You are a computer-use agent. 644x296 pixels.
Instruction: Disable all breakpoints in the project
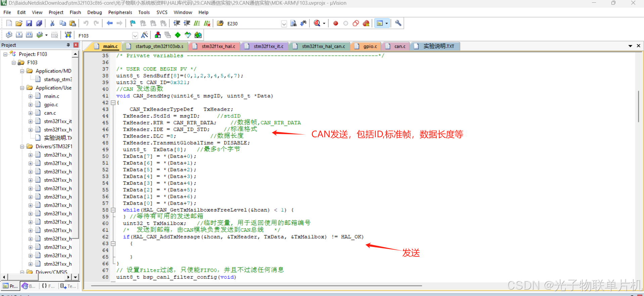point(356,23)
